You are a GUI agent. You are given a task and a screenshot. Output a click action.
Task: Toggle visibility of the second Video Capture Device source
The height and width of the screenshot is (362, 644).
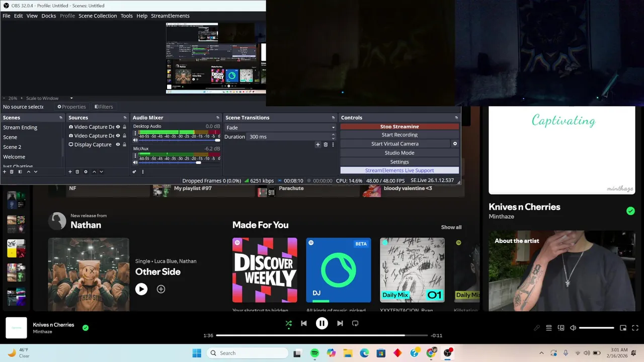[118, 136]
